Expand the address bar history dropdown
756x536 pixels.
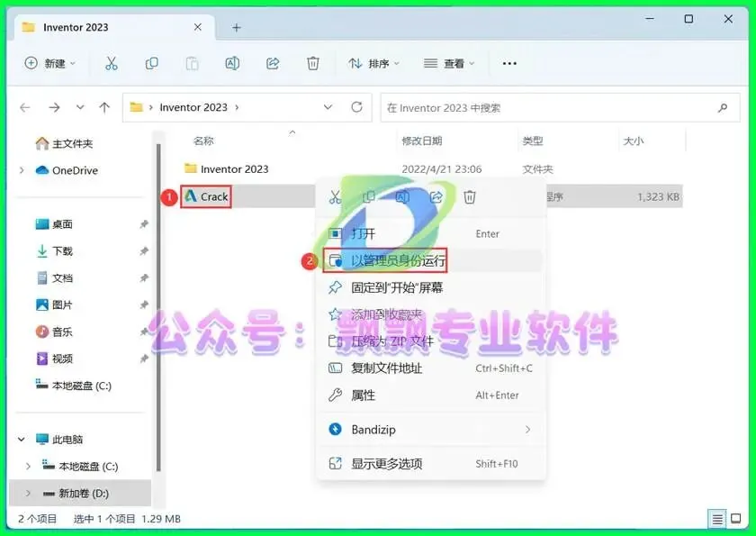(328, 107)
